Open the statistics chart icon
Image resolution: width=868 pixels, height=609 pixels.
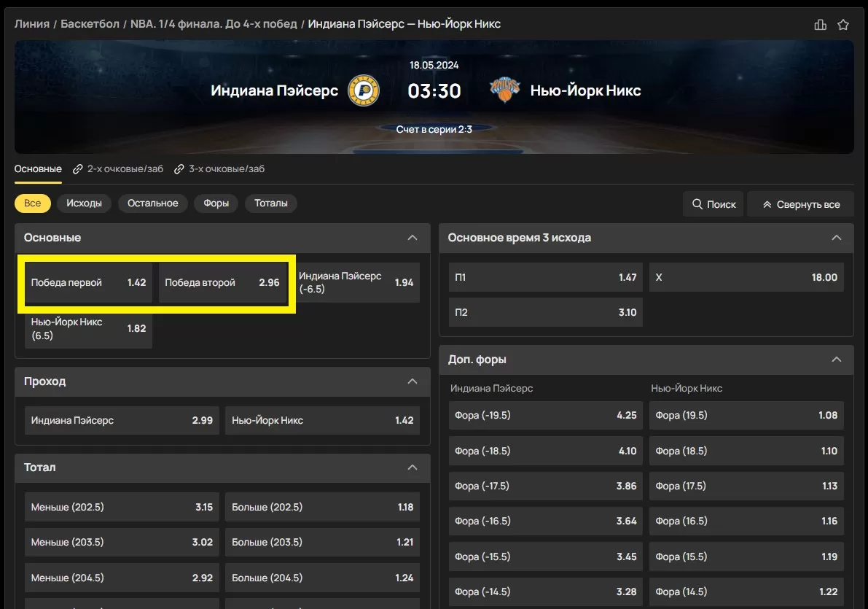pos(820,25)
